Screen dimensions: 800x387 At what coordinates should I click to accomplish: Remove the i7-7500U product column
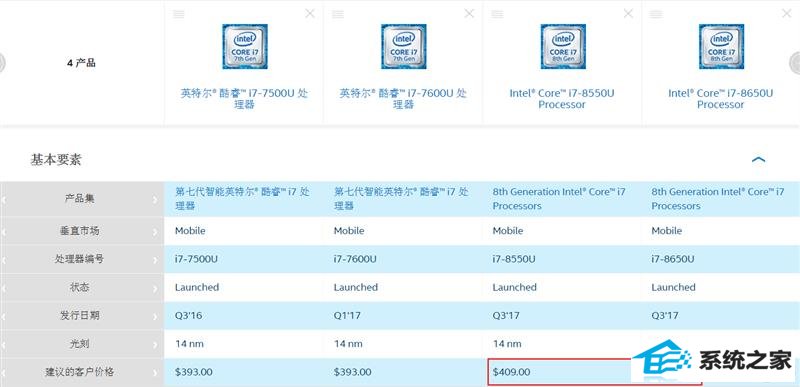310,14
